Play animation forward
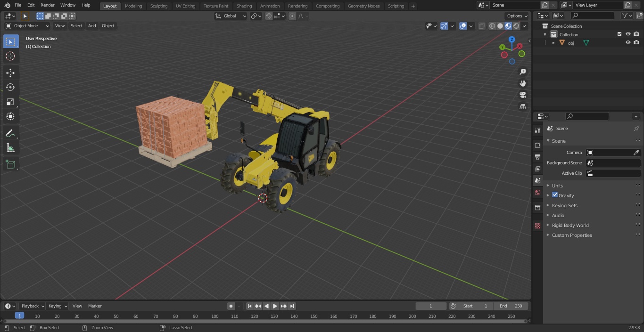The width and height of the screenshot is (644, 332). pyautogui.click(x=275, y=306)
